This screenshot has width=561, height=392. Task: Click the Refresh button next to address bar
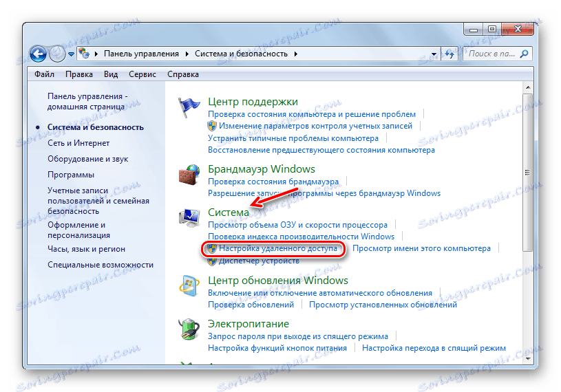click(x=449, y=54)
